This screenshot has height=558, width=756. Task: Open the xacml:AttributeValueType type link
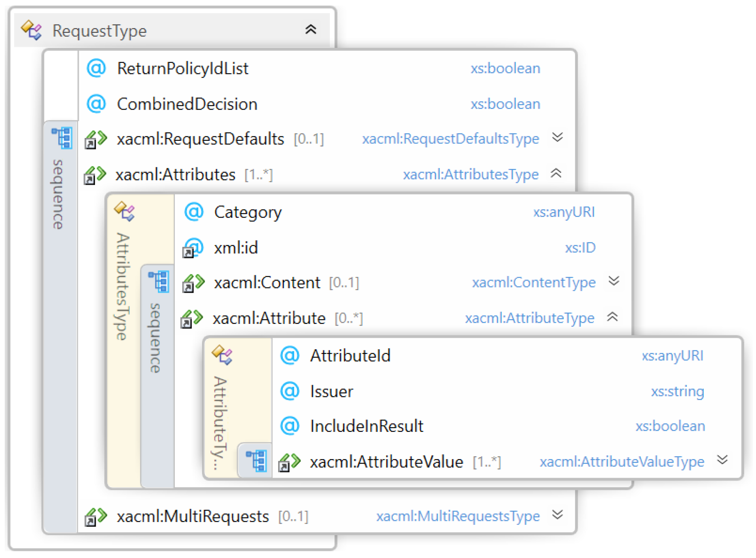[621, 462]
